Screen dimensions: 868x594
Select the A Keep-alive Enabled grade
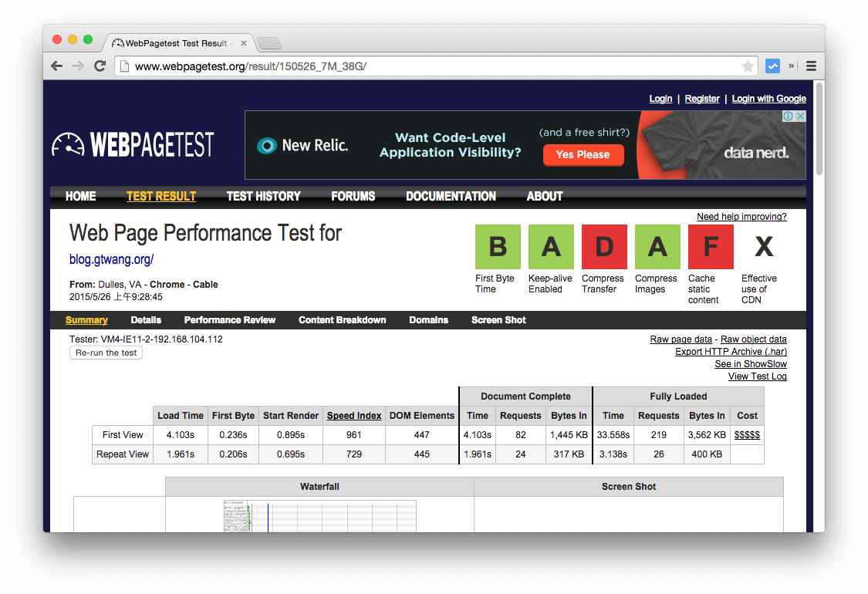tap(551, 247)
